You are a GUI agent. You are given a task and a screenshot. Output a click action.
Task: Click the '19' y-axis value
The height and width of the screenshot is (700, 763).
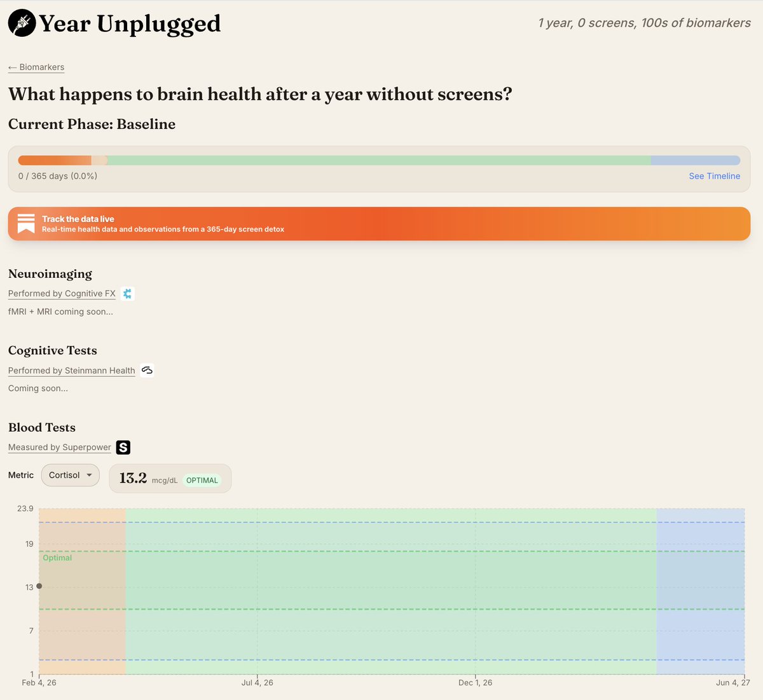pyautogui.click(x=29, y=544)
